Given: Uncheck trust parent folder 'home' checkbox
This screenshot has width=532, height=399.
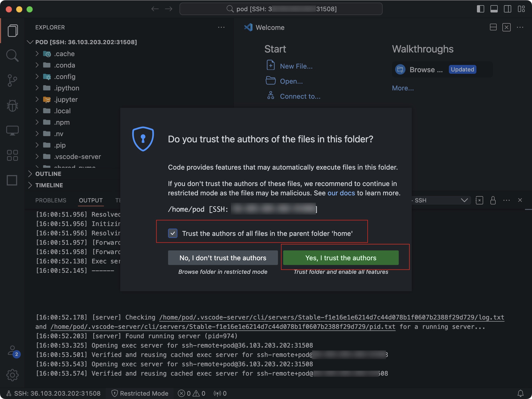Looking at the screenshot, I should 173,233.
